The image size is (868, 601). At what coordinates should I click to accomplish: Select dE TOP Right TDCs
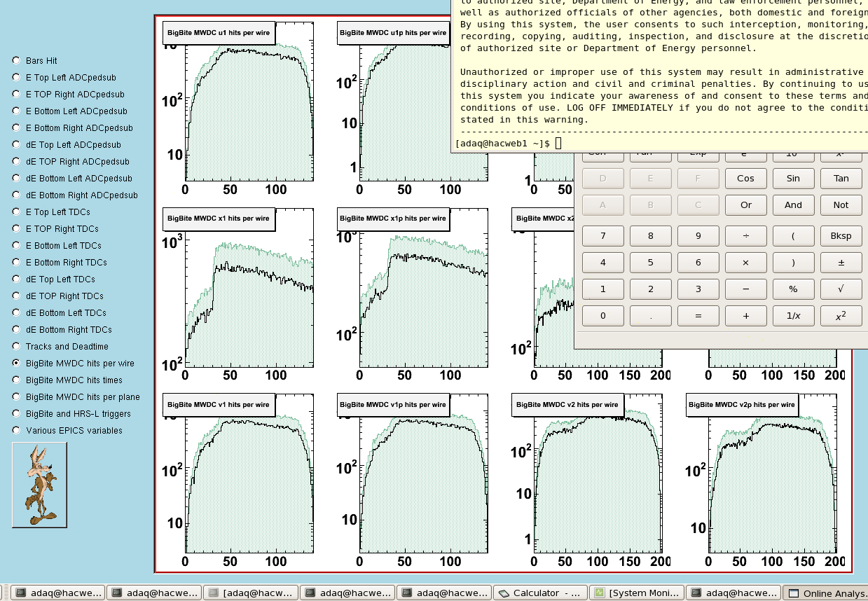point(16,296)
